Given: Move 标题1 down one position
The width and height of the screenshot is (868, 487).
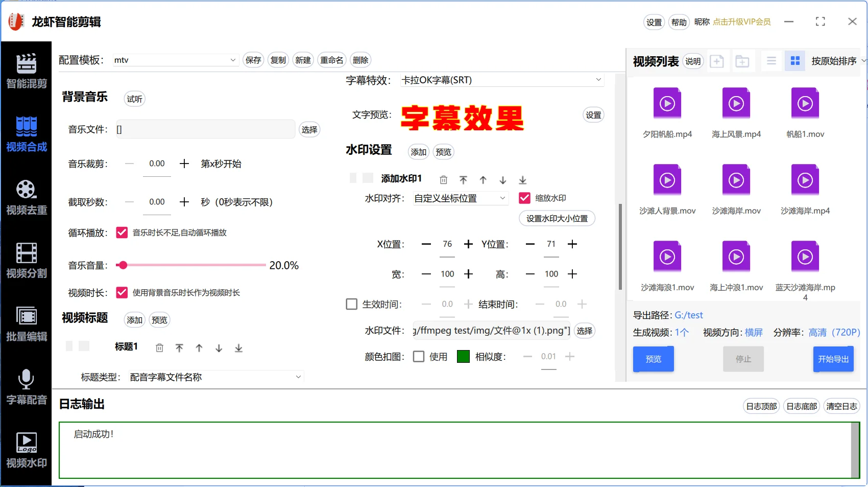Looking at the screenshot, I should coord(219,348).
